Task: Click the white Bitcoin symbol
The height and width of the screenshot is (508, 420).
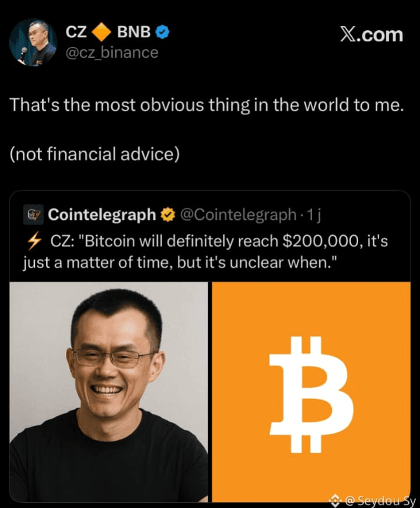Action: coord(311,394)
